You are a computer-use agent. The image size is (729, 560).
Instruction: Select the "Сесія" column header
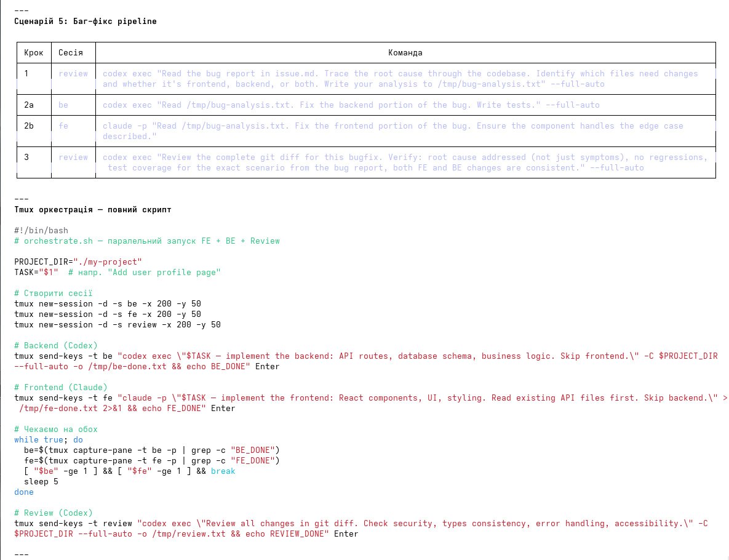71,53
